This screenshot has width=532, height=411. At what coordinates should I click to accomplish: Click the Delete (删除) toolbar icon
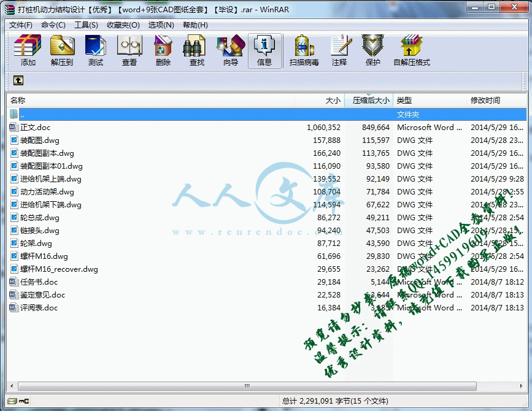[x=163, y=50]
